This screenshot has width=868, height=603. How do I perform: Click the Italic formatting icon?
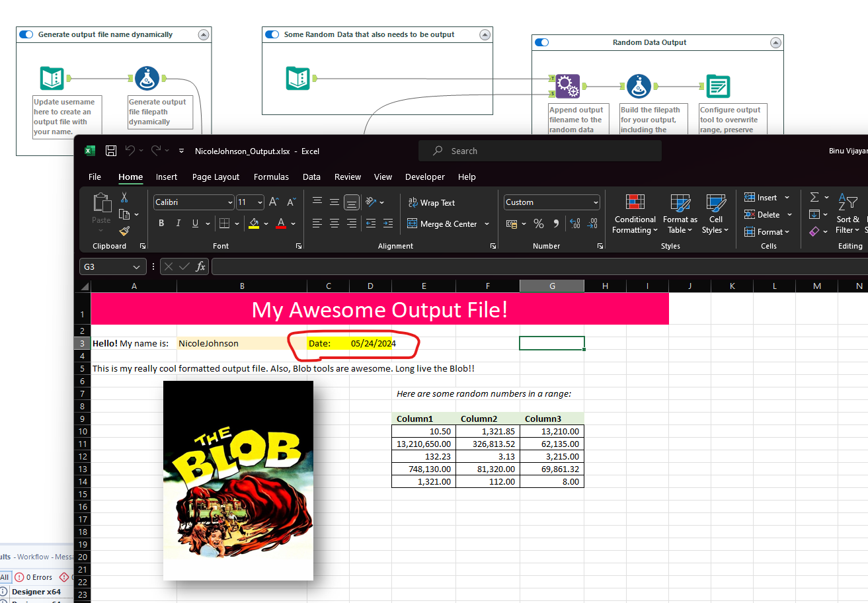[178, 223]
